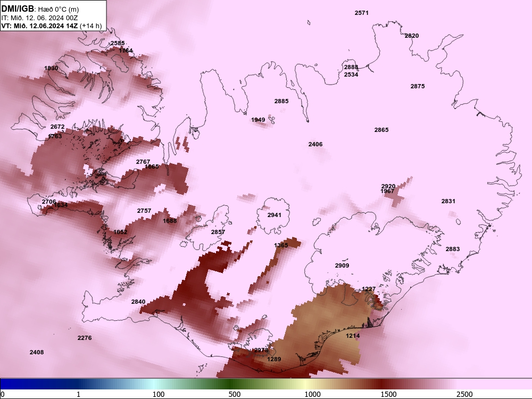Click the 1634 value label
Screen dimensions: 532x399
click(x=61, y=205)
